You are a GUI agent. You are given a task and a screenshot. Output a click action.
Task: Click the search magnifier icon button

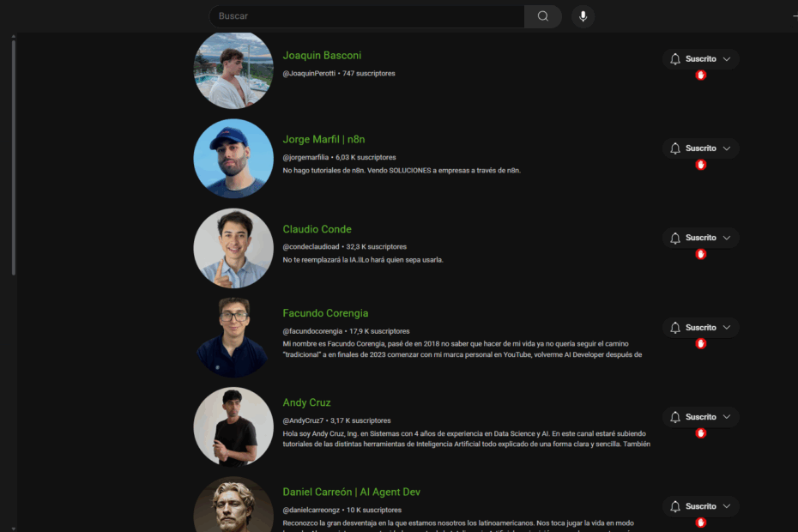click(x=542, y=16)
